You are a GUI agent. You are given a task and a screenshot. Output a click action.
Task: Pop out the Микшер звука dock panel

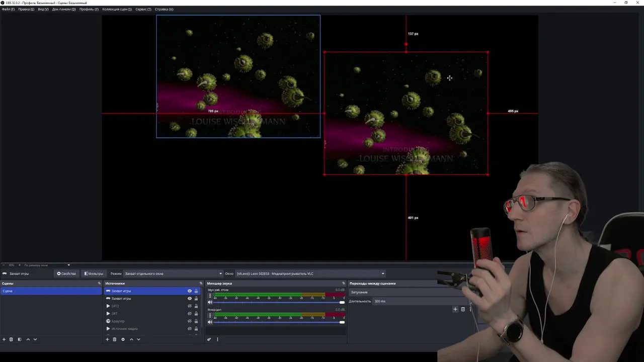click(x=344, y=284)
